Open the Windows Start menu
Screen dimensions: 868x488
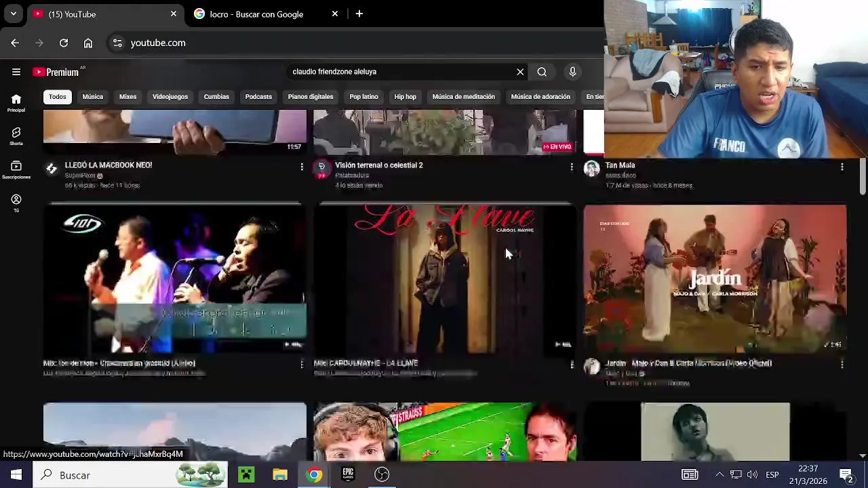coord(16,475)
